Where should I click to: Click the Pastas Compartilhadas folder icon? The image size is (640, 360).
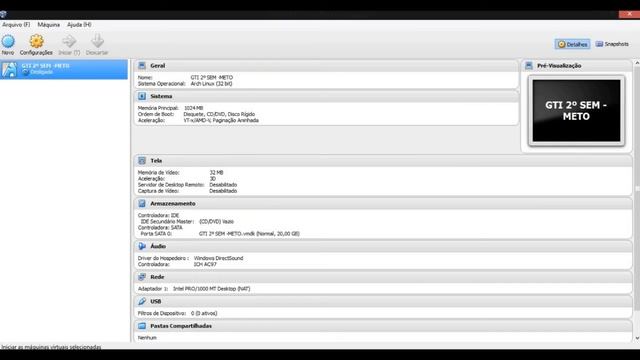coord(142,326)
